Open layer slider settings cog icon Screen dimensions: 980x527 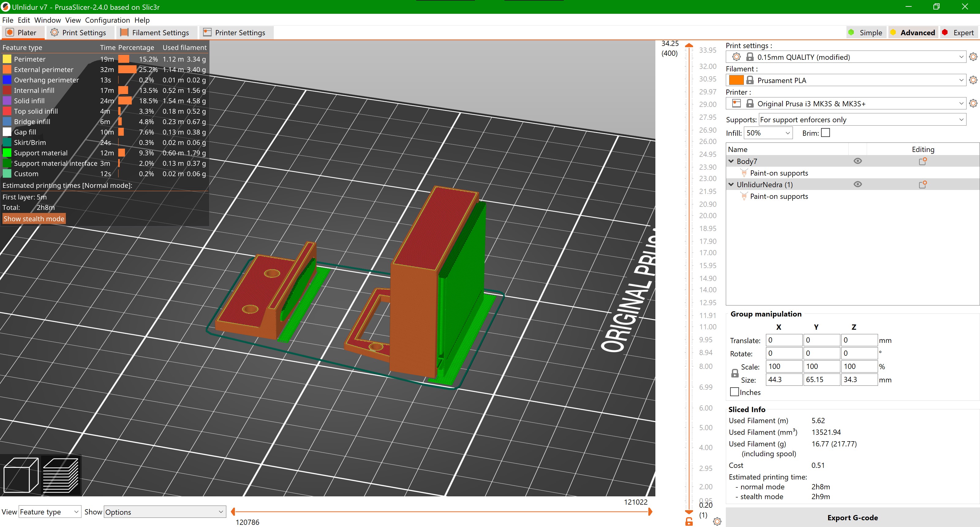coord(717,521)
